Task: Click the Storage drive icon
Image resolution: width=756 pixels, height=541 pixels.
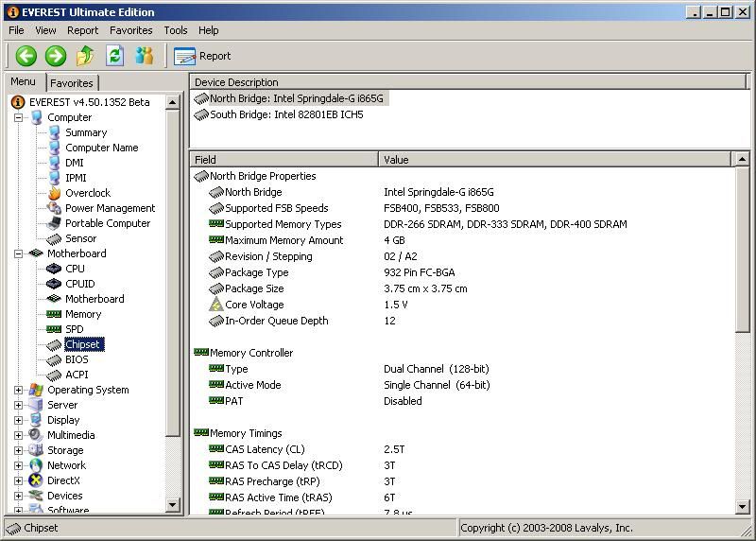Action: pos(36,450)
